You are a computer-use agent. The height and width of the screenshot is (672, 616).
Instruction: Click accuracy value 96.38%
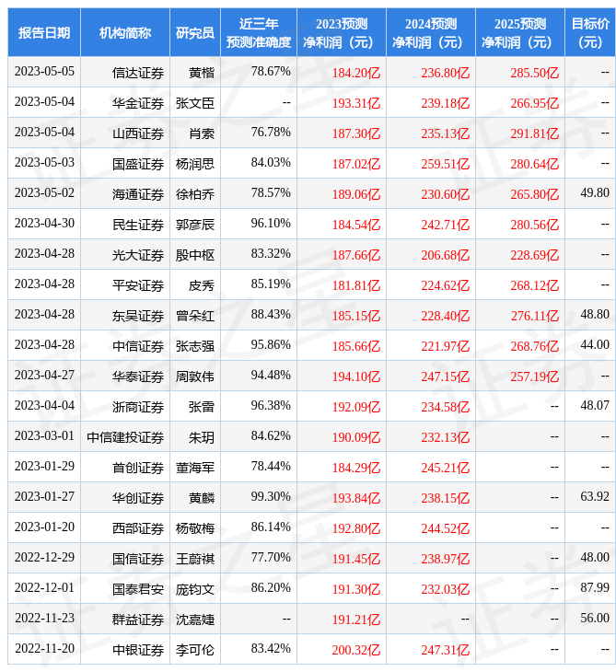271,405
